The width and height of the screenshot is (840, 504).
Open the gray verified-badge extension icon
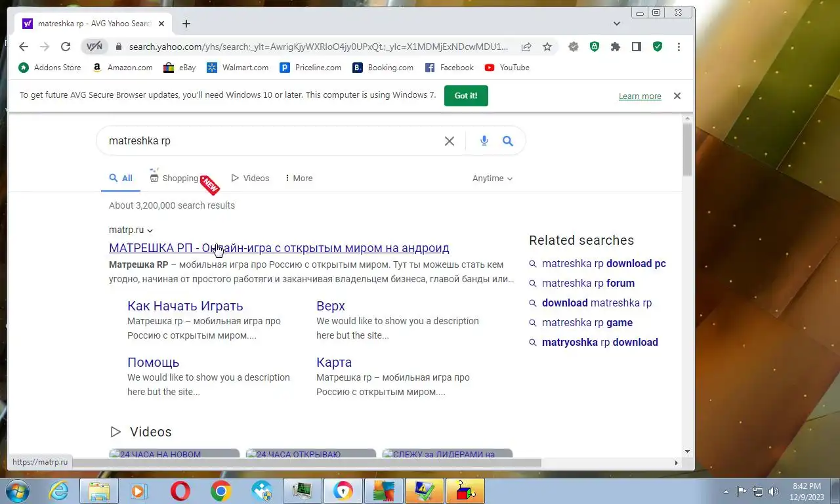tap(574, 47)
